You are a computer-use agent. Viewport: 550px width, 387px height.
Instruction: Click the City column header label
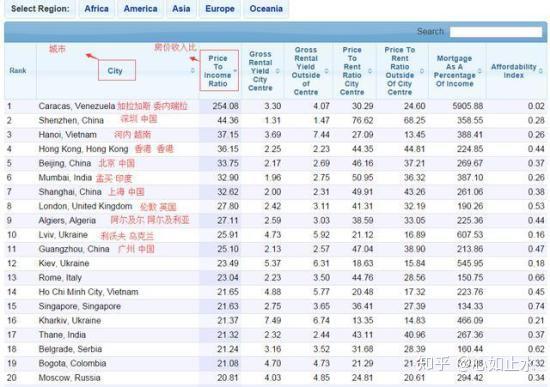pyautogui.click(x=115, y=71)
